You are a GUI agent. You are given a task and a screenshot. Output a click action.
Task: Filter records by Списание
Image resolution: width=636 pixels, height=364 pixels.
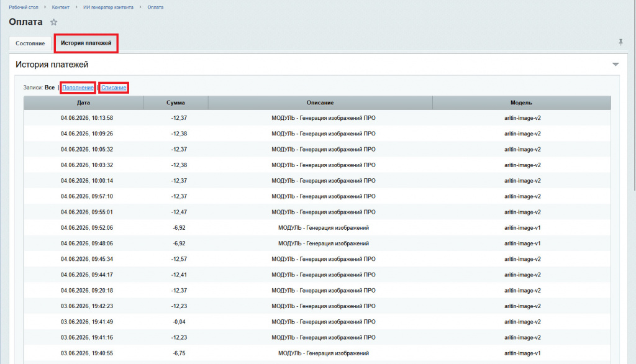(x=114, y=88)
